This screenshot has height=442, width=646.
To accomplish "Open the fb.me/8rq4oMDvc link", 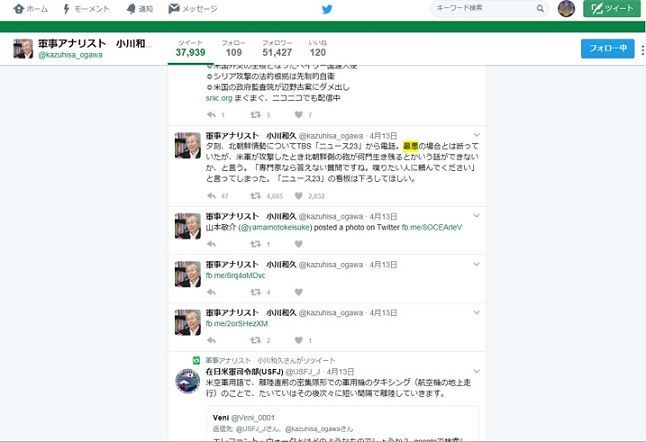I will point(235,276).
